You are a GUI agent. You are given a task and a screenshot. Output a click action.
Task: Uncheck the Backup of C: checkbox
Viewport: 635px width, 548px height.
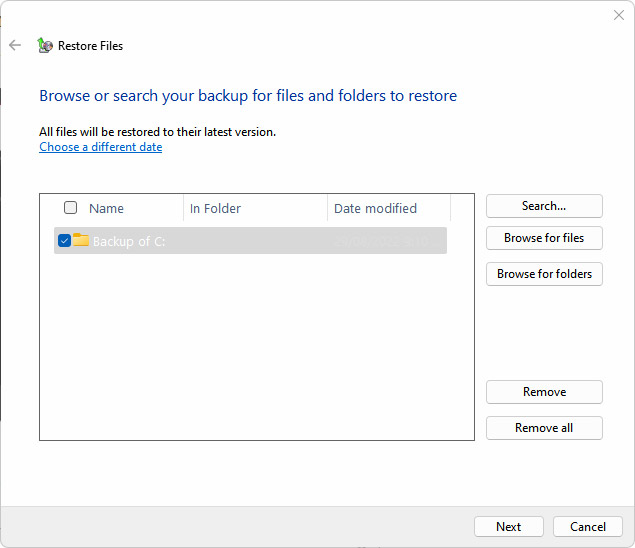(64, 241)
